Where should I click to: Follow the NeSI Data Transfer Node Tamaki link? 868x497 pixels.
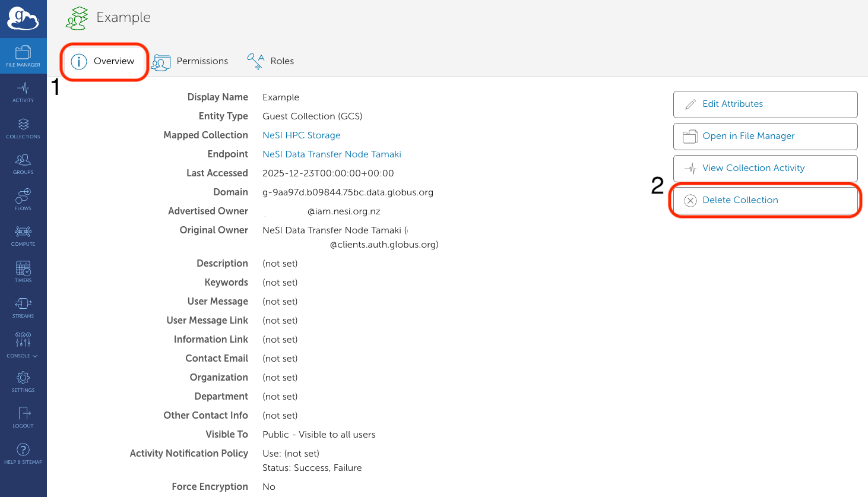click(331, 154)
